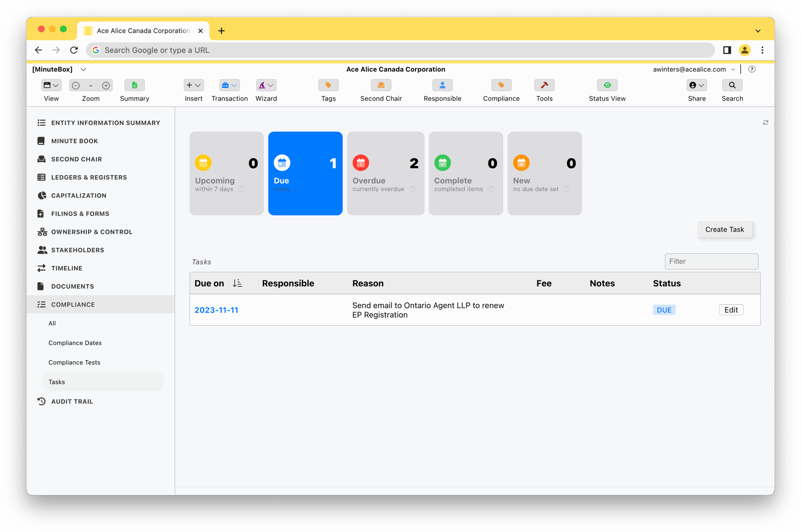Toggle Due on column sort order
The image size is (801, 532).
(237, 283)
